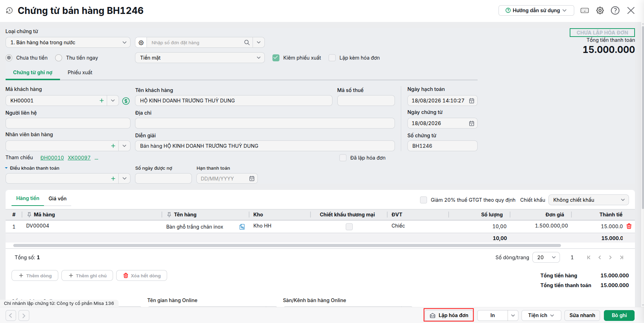Tick the Lập kèm hóa đơn checkbox
This screenshot has width=644, height=323.
coord(332,58)
